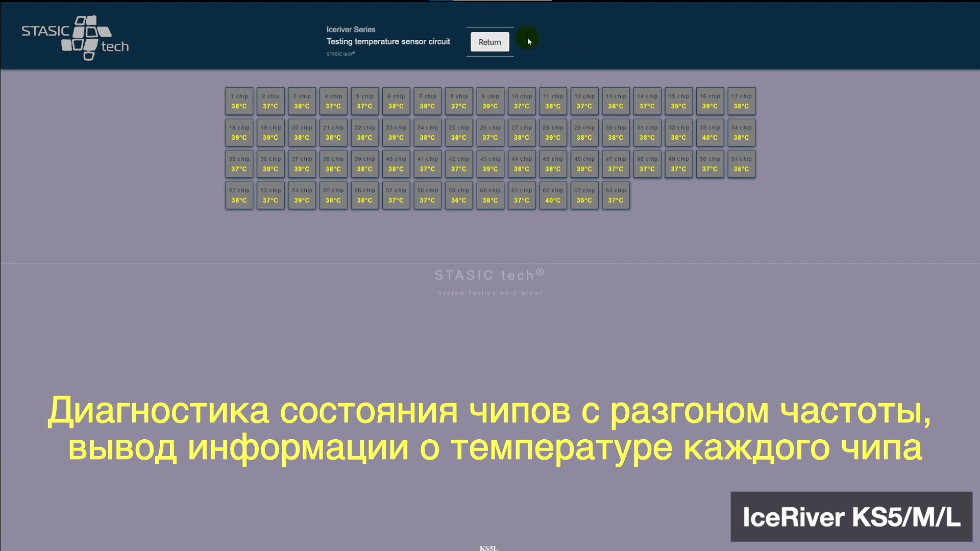980x551 pixels.
Task: Select the 7 chip tile
Action: click(x=427, y=101)
